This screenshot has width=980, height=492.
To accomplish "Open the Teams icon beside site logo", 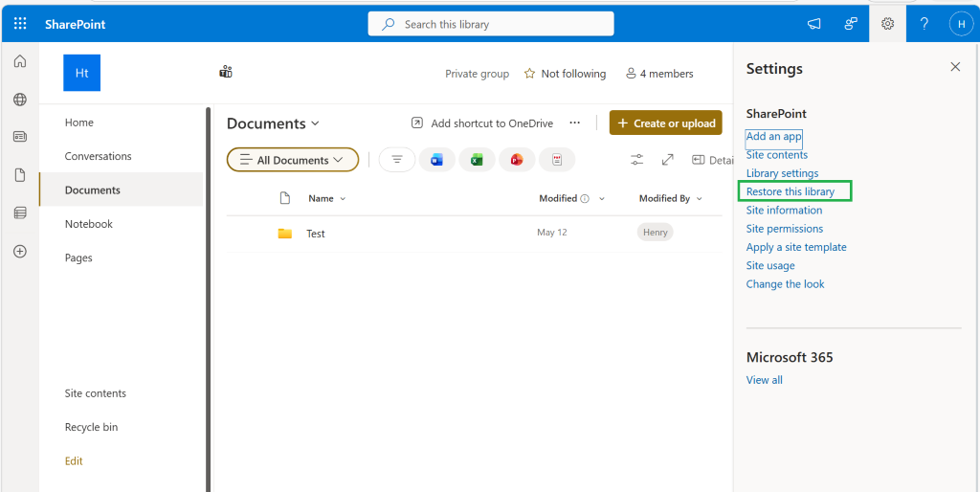I will [226, 72].
